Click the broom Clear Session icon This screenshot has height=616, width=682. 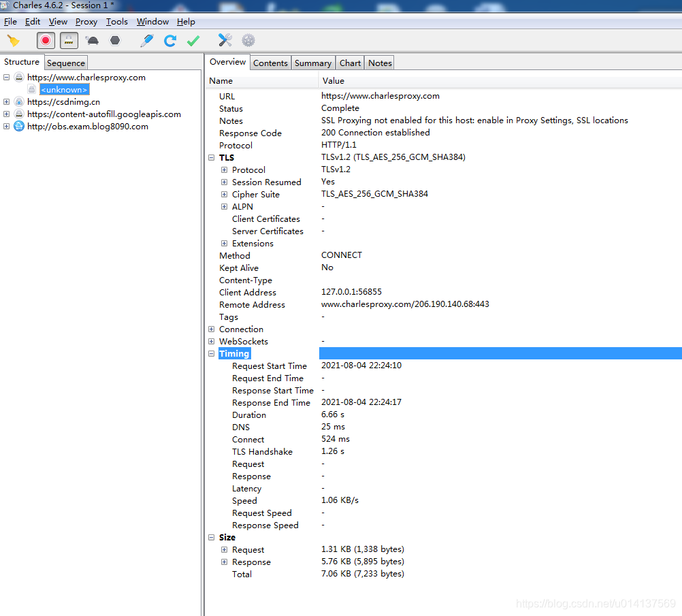(14, 41)
